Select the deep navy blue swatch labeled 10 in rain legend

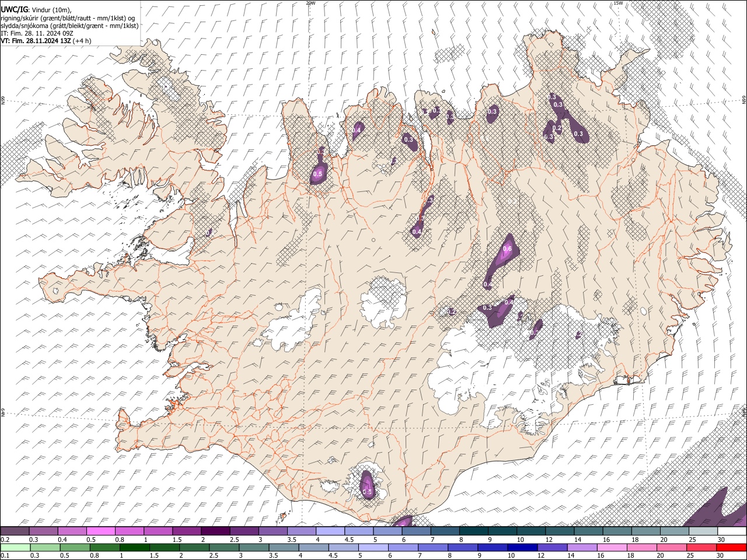pyautogui.click(x=522, y=547)
